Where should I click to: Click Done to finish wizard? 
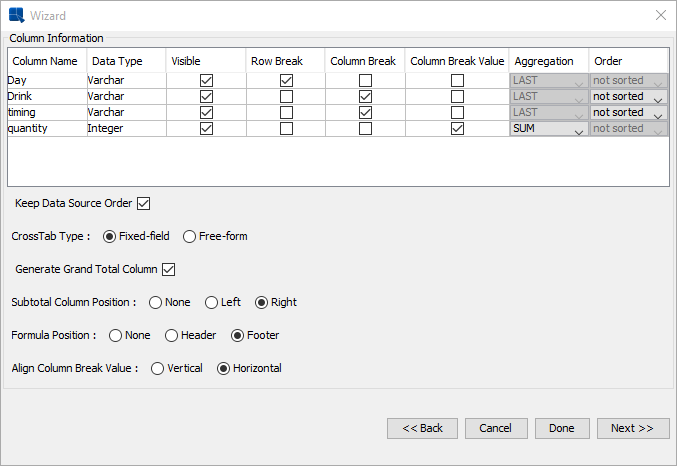coord(562,428)
